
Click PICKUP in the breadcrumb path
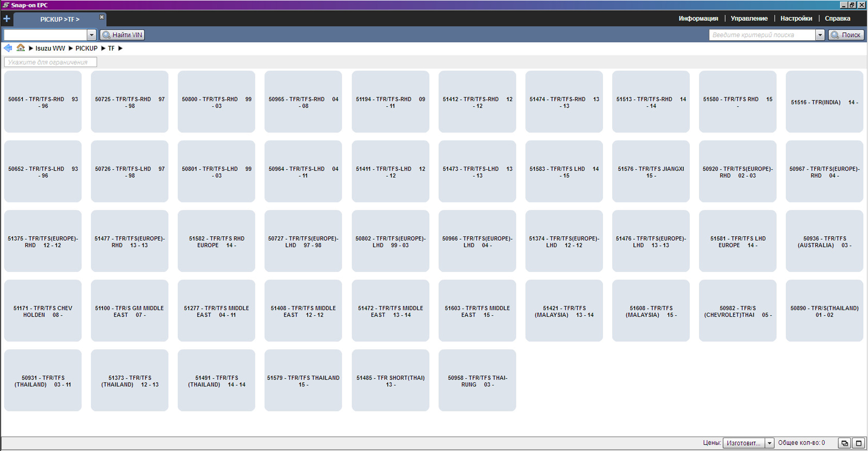pos(86,49)
